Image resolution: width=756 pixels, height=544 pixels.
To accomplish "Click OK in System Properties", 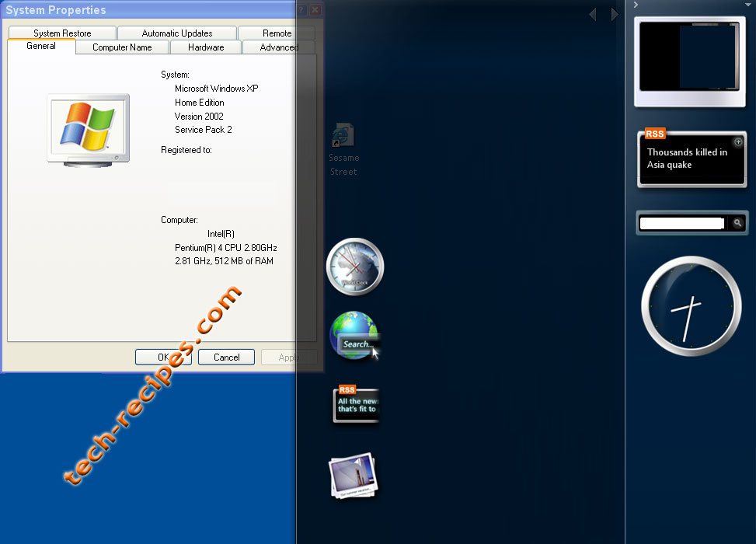I will (x=163, y=357).
